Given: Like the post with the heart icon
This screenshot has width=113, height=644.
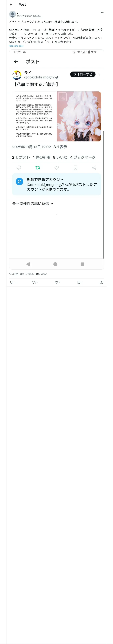Looking at the screenshot, I should point(56,282).
